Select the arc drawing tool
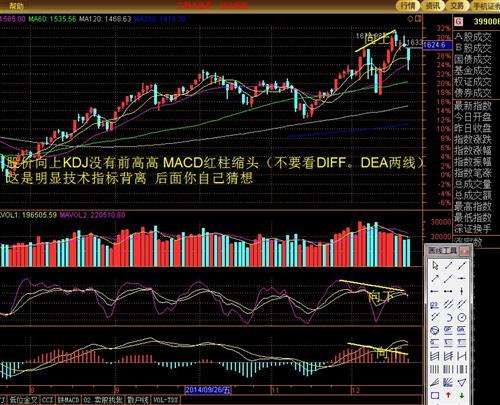This screenshot has height=405, width=500. tap(449, 317)
